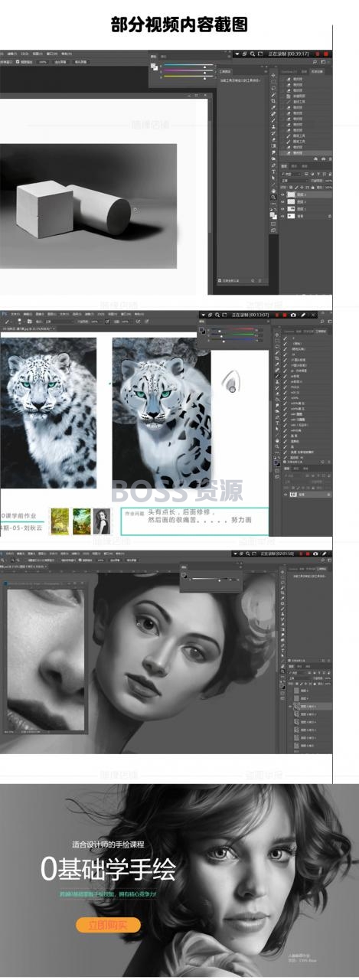Toggle the 仅限当前工具 checkbox in the tool preset panel

(x=219, y=281)
